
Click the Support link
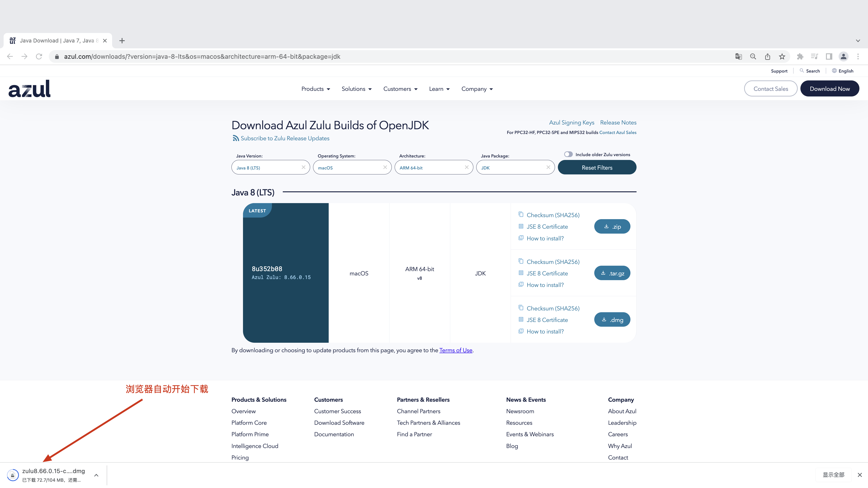(x=779, y=71)
